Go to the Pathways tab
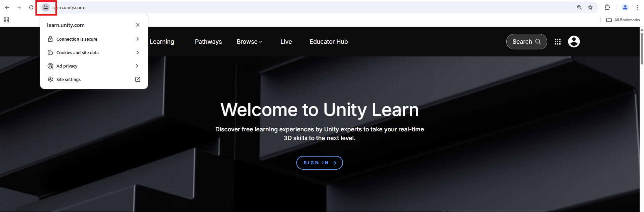644x212 pixels. click(208, 42)
